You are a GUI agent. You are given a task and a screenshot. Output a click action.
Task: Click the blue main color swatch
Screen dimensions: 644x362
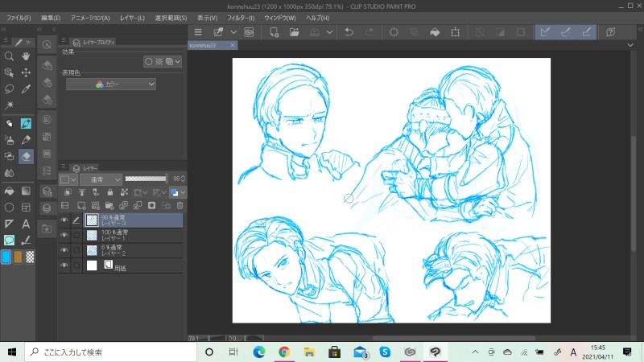click(x=6, y=257)
